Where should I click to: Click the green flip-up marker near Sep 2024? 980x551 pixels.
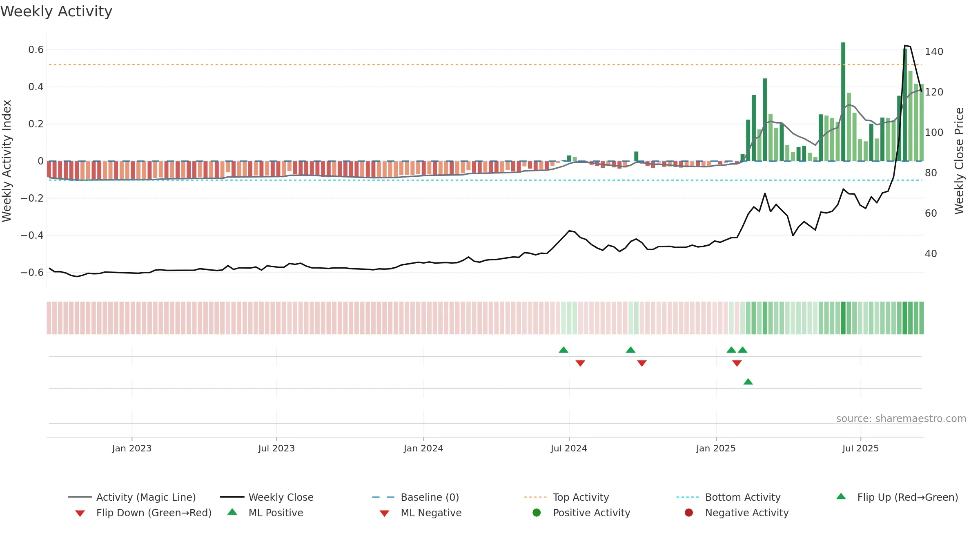630,350
